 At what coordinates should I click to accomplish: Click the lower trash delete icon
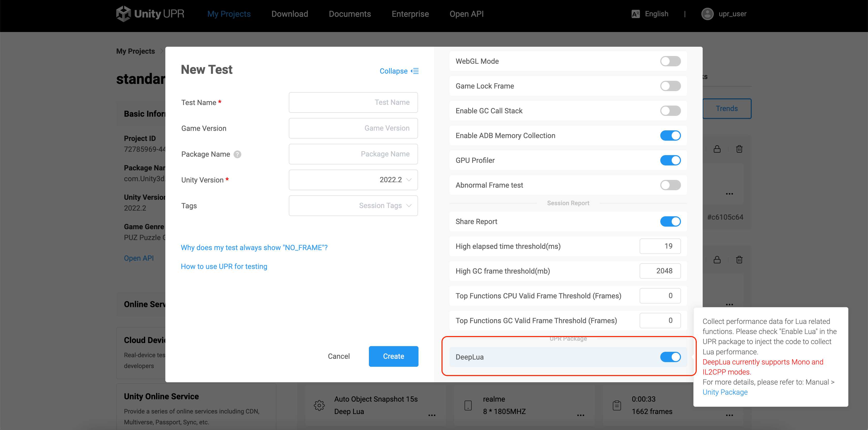point(739,260)
